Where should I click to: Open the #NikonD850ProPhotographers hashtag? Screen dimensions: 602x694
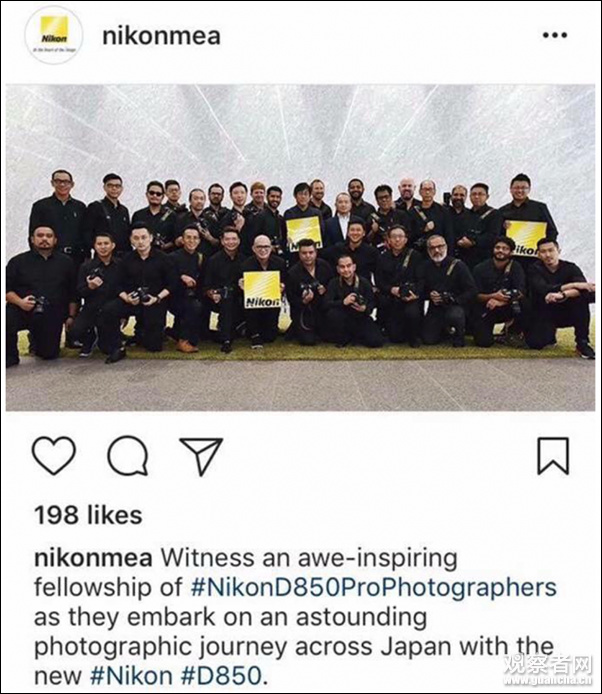(x=374, y=587)
